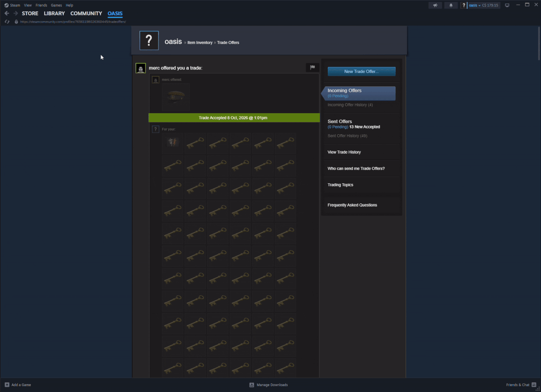The image size is (541, 392).
Task: Click merc's small avatar in offered box
Action: pos(155,80)
